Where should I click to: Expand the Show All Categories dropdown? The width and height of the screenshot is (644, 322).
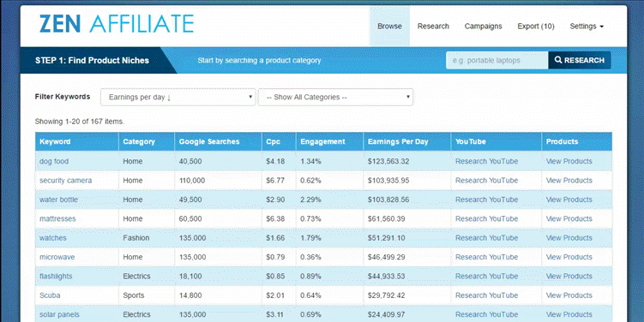click(335, 98)
